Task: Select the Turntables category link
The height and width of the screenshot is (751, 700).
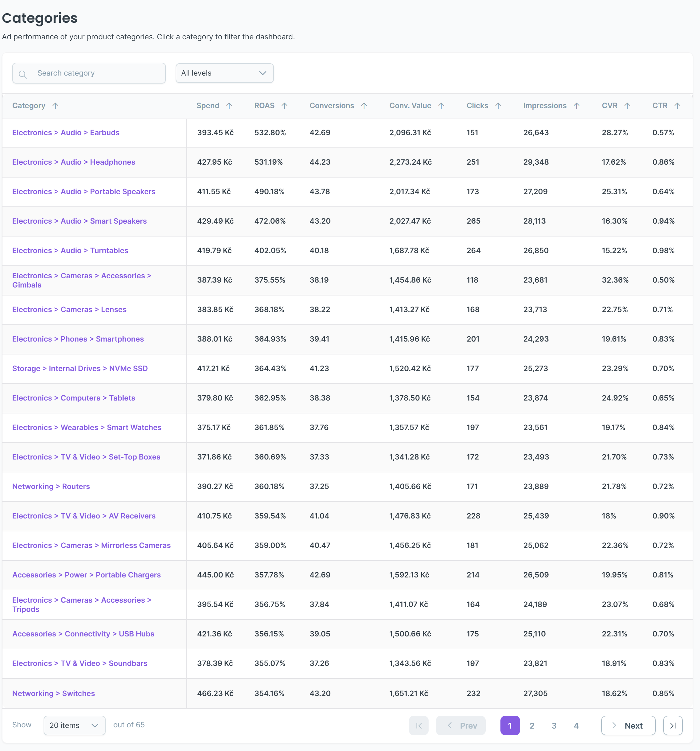Action: [x=70, y=250]
